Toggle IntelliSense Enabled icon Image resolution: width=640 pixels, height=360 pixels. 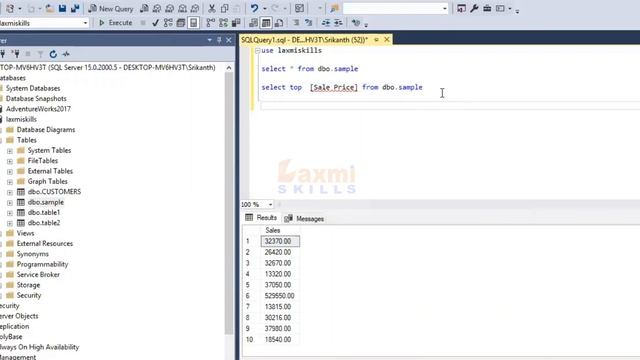[193, 23]
